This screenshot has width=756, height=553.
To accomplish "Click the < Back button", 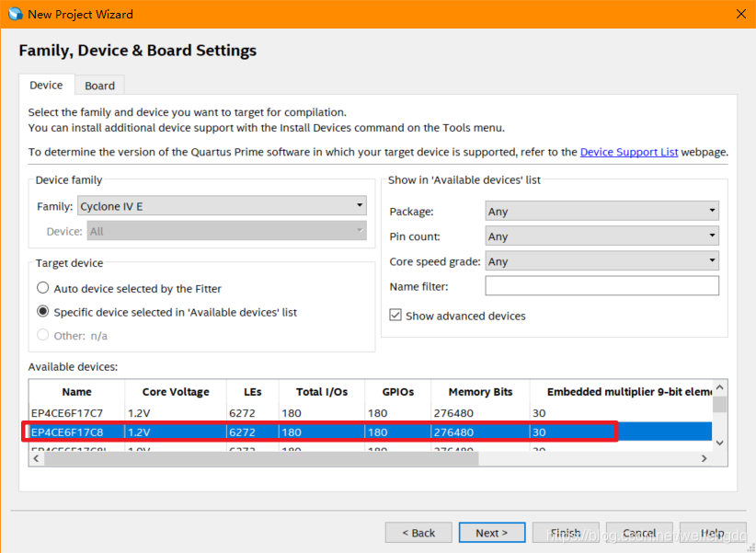I will [418, 533].
